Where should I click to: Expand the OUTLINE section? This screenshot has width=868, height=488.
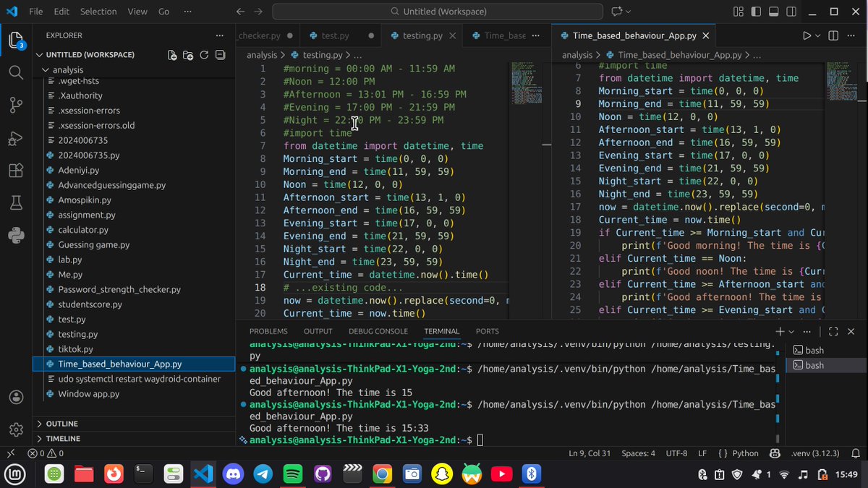point(61,424)
